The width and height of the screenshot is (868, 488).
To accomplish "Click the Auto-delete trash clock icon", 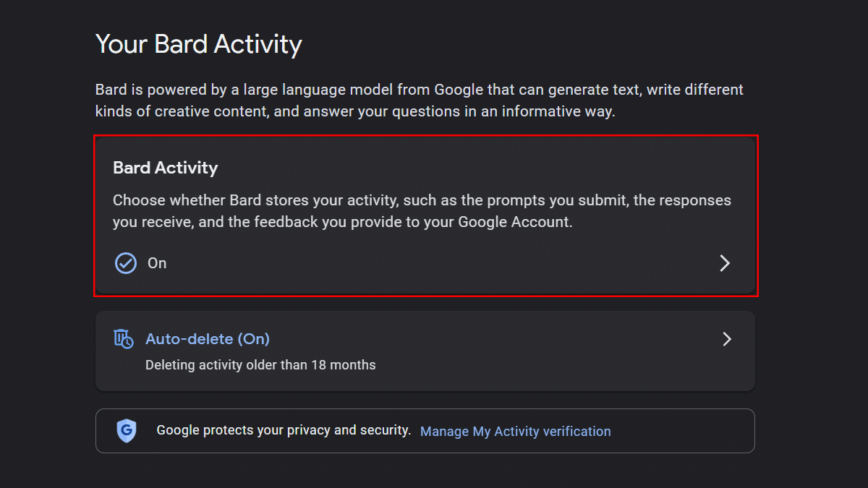I will 124,338.
